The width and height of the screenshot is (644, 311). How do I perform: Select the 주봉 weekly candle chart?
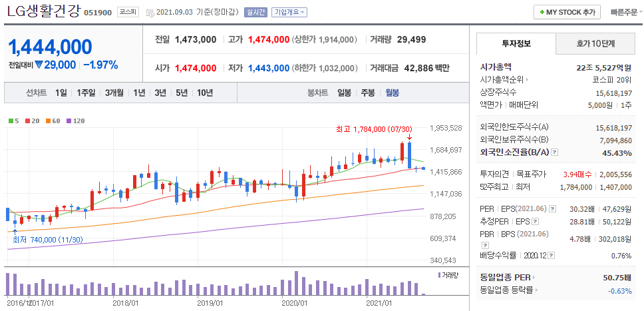[x=368, y=93]
